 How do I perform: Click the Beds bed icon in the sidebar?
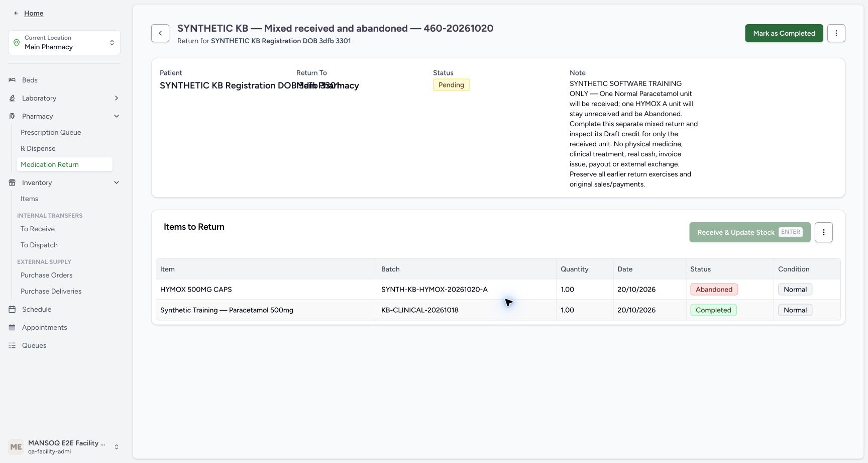point(12,80)
